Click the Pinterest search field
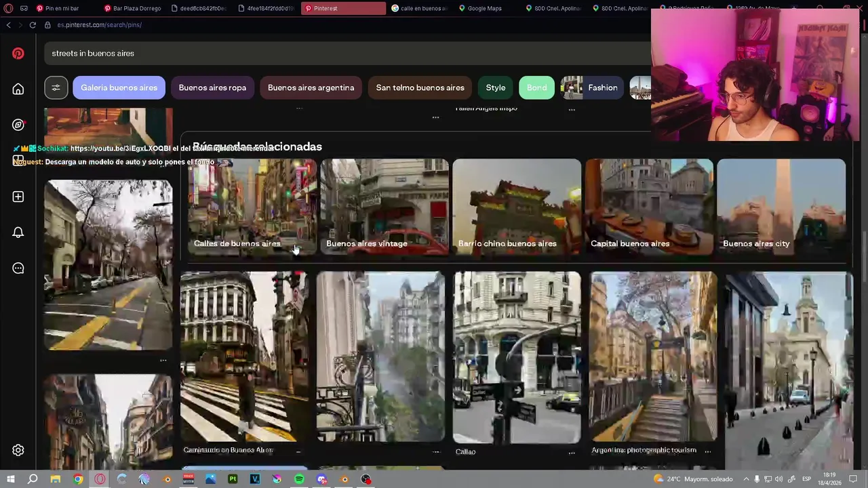Viewport: 868px width, 488px height. pos(346,53)
